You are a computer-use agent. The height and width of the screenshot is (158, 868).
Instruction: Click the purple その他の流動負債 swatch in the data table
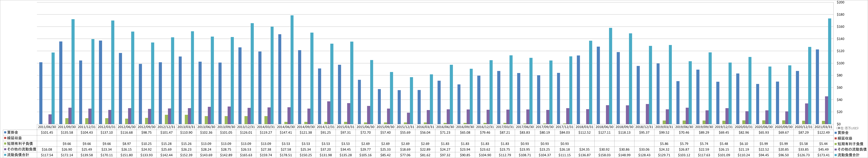pyautogui.click(x=5, y=149)
